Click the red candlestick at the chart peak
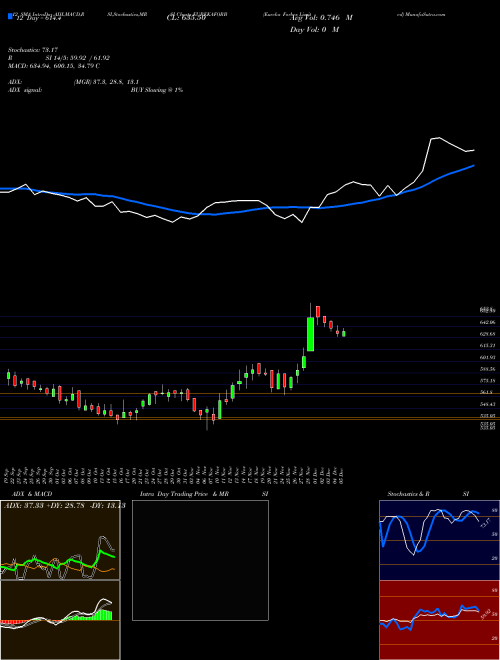Screen dimensions: 500x660 tap(318, 311)
